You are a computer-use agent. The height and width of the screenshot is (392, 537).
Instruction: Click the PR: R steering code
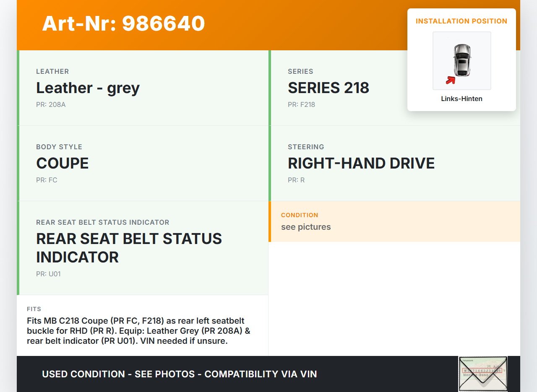(296, 180)
